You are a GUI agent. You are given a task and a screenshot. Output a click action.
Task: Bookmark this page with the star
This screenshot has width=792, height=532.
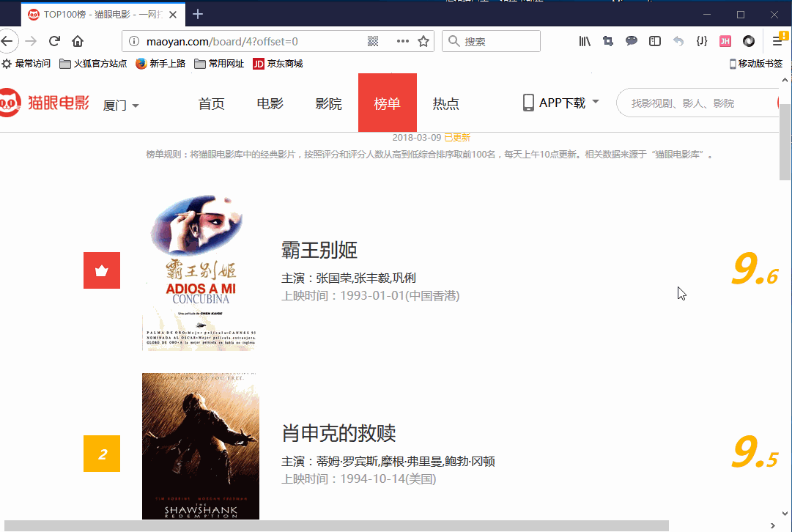coord(423,42)
